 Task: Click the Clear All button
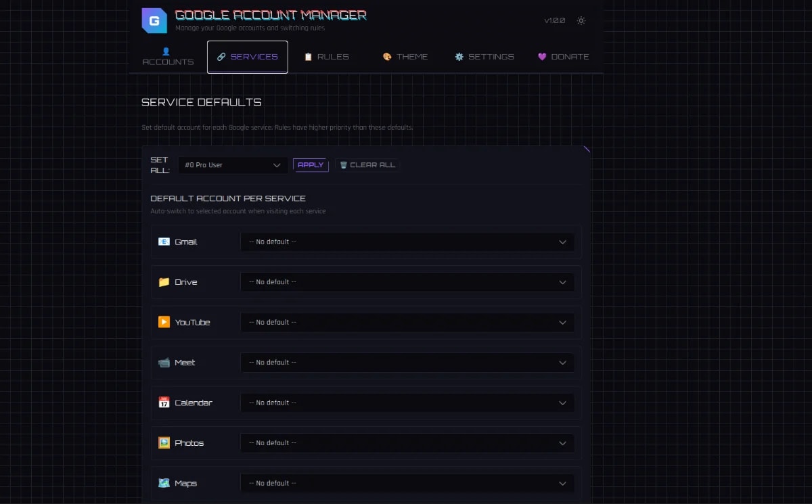tap(367, 165)
